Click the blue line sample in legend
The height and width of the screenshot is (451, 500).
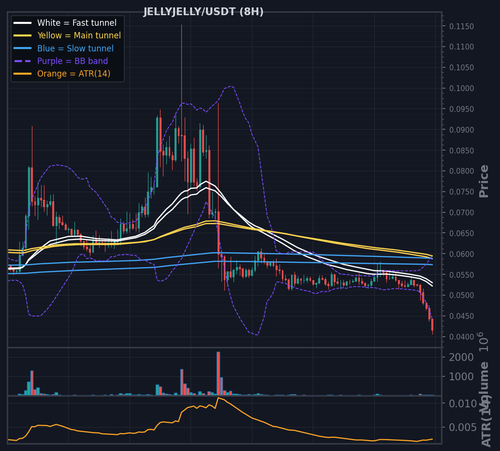[23, 48]
